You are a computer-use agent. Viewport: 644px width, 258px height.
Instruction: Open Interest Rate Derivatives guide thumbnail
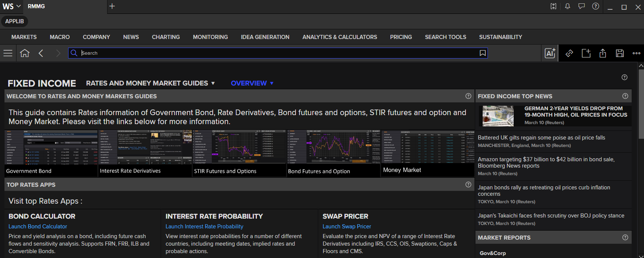[145, 154]
